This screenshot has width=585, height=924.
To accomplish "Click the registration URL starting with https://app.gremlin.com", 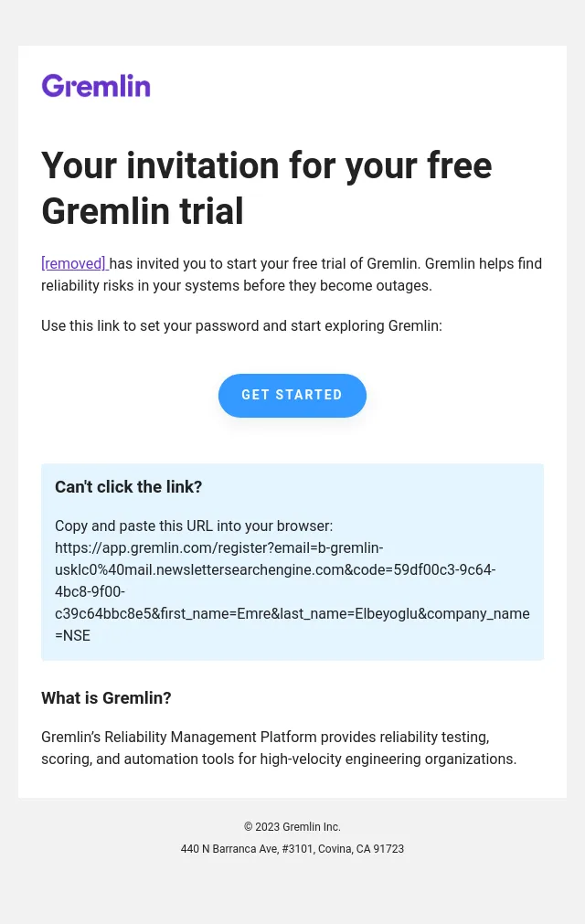I will (x=292, y=591).
